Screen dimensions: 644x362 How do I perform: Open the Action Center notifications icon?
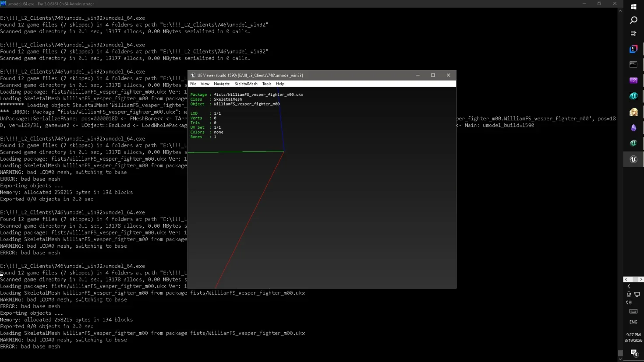[x=634, y=353]
